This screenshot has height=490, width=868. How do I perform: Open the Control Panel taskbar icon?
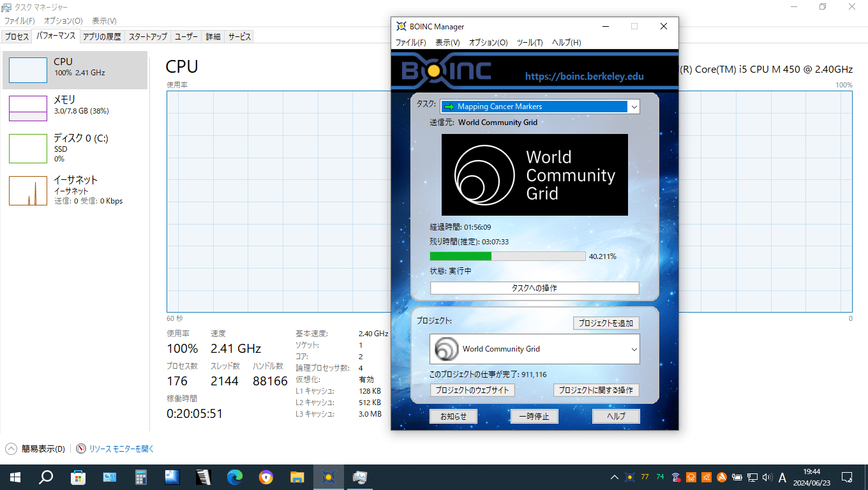[109, 477]
